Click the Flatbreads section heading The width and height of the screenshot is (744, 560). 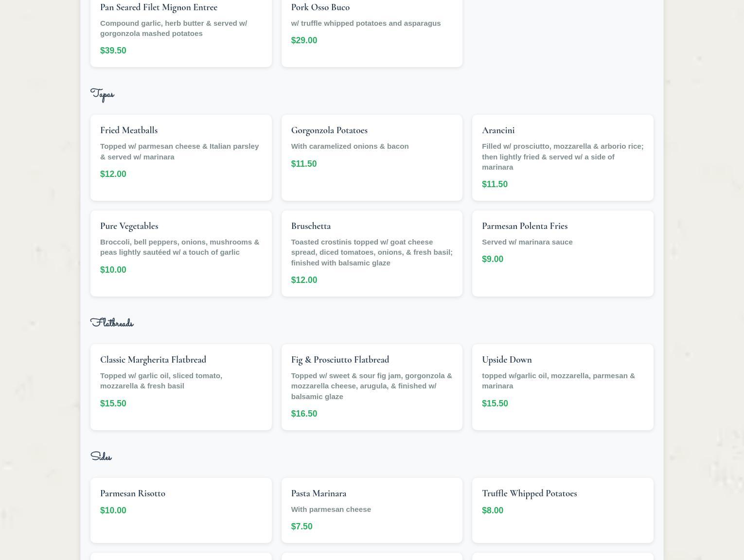click(112, 323)
